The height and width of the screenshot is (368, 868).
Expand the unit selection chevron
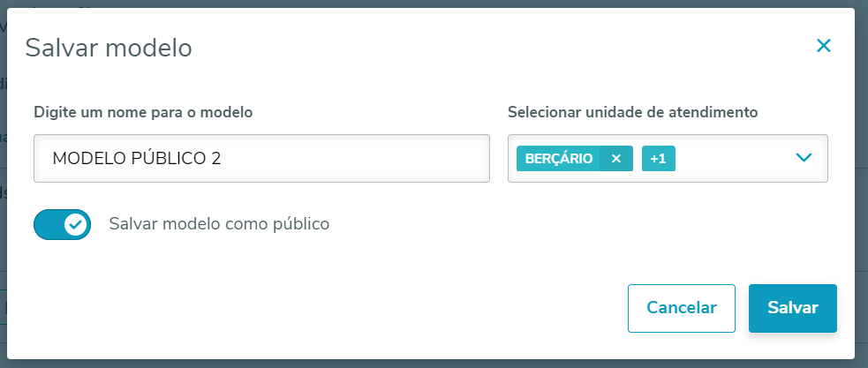click(803, 158)
